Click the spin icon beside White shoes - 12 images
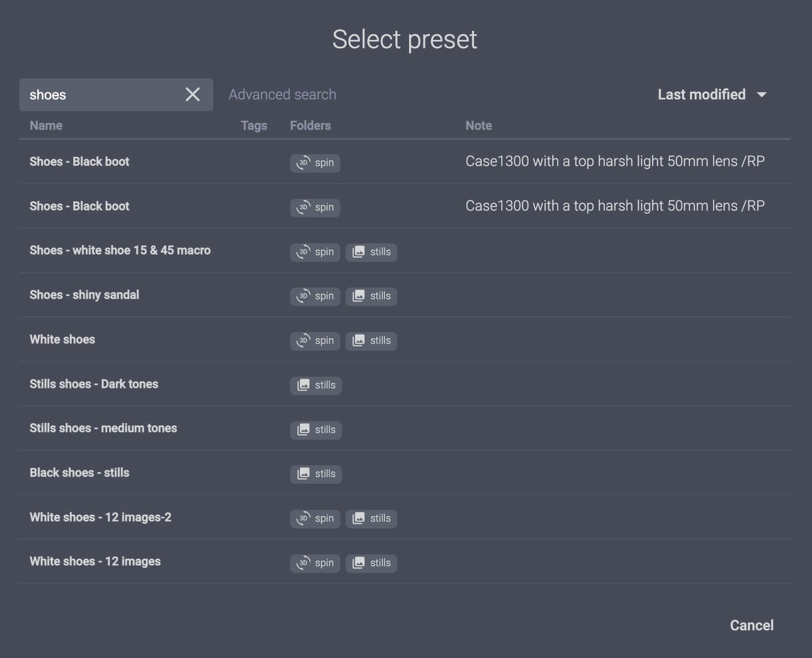This screenshot has height=658, width=812. tap(315, 563)
